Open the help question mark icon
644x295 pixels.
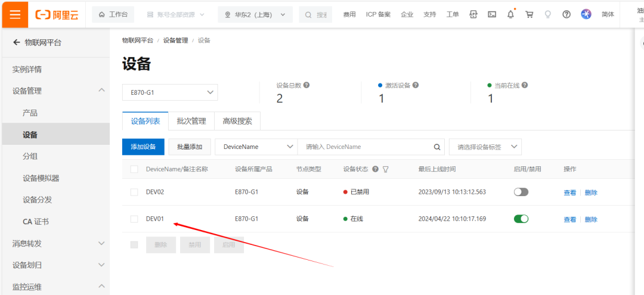[566, 14]
